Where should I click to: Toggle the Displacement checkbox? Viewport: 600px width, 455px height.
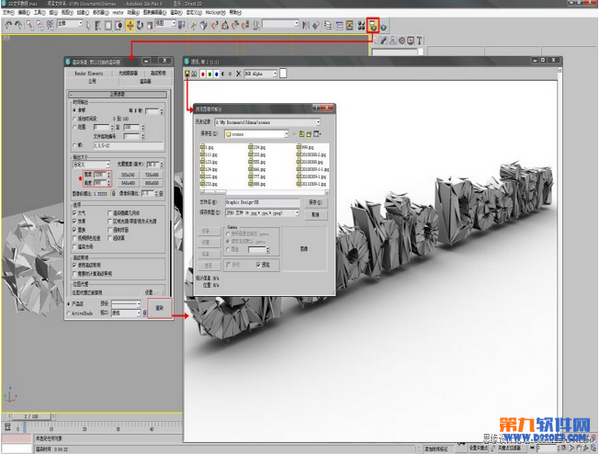point(75,230)
